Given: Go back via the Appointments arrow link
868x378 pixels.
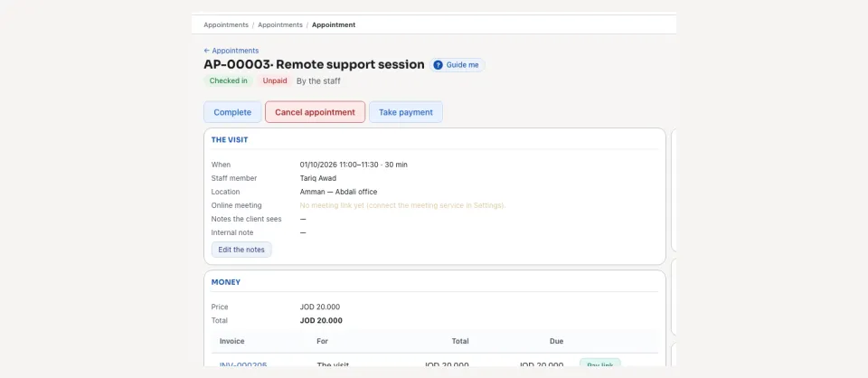Looking at the screenshot, I should tap(231, 51).
